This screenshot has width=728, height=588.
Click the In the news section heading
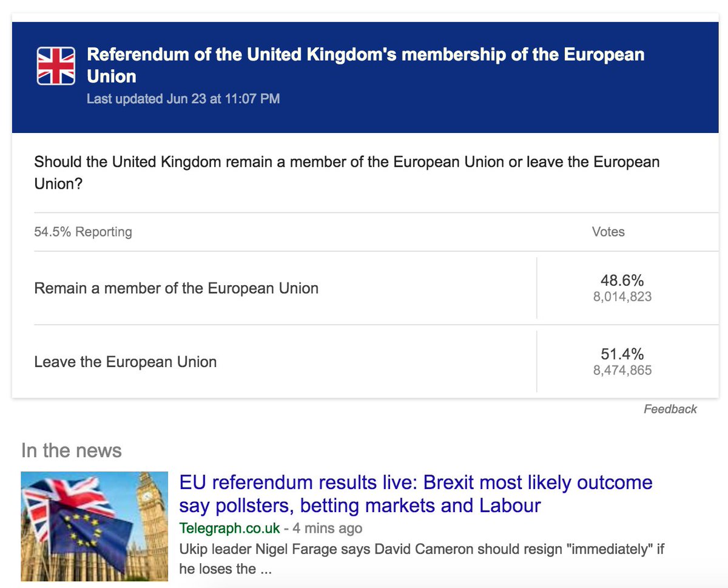tap(72, 450)
